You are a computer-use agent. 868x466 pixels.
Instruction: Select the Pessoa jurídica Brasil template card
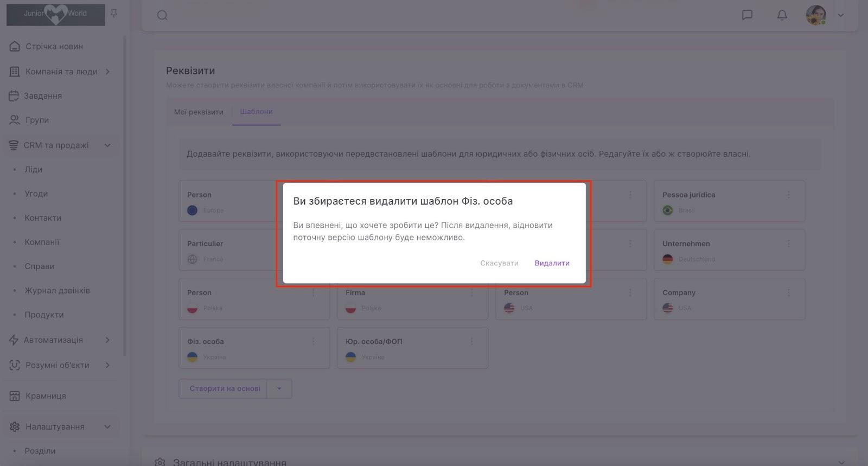(730, 201)
